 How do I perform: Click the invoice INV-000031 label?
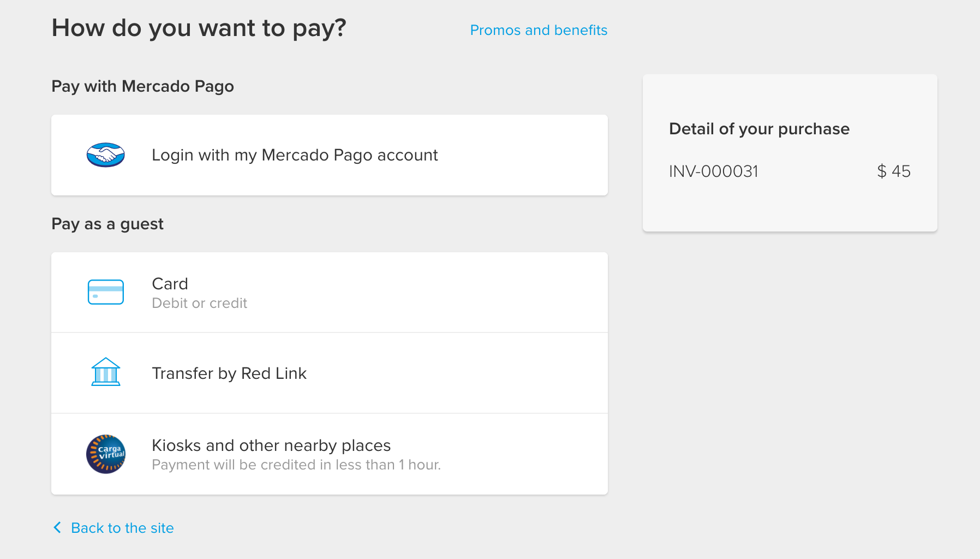click(714, 171)
